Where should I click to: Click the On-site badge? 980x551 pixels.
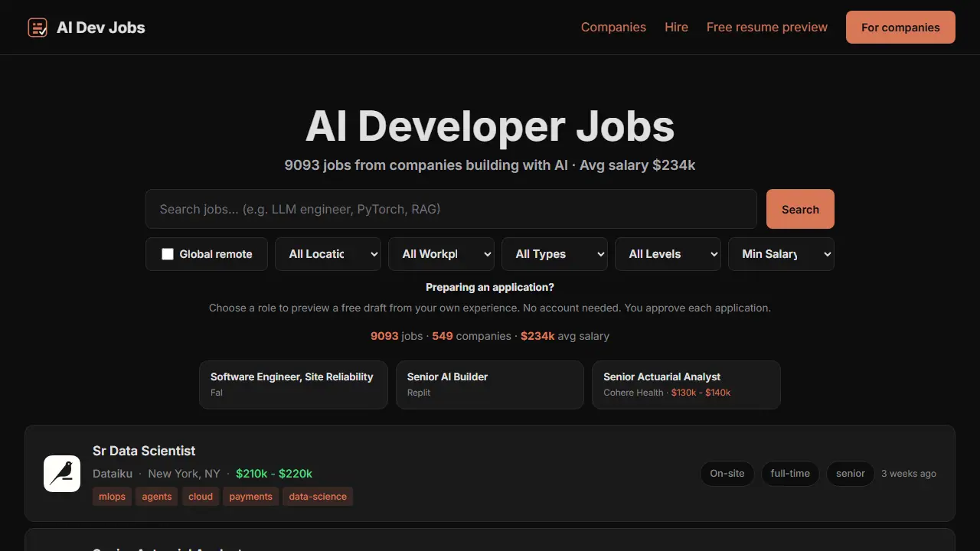(727, 474)
